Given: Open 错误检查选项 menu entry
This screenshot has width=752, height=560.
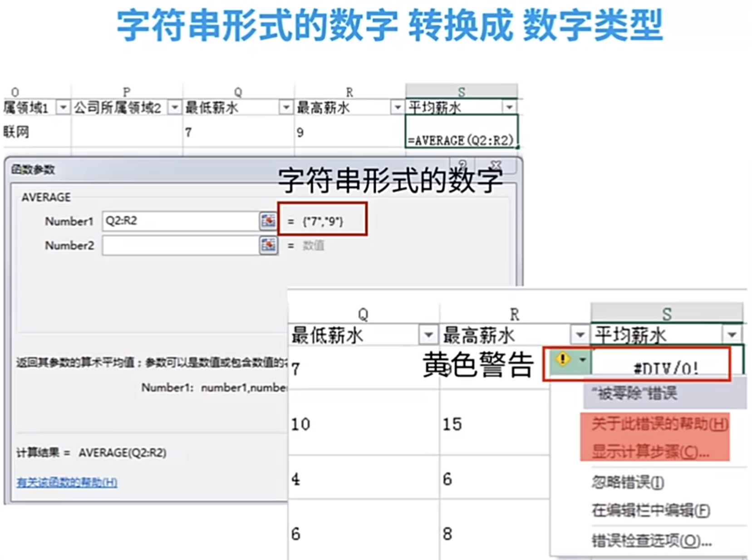Looking at the screenshot, I should click(651, 540).
